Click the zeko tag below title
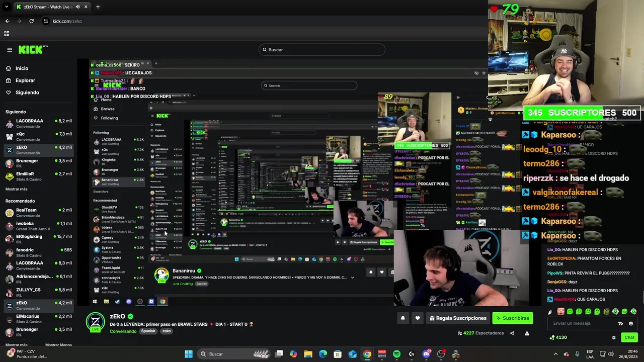This screenshot has height=362, width=644. click(167, 331)
